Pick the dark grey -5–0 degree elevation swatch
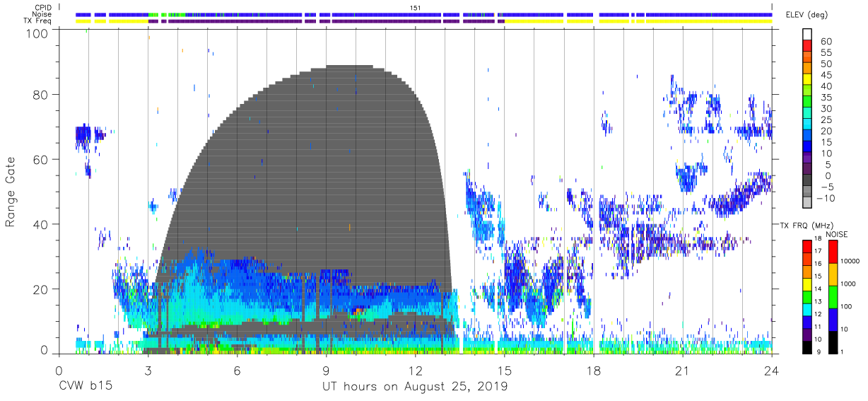This screenshot has height=401, width=868. coord(807,181)
